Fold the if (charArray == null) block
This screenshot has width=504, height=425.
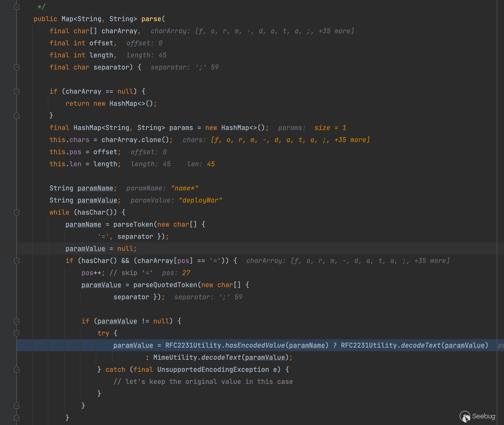click(17, 92)
